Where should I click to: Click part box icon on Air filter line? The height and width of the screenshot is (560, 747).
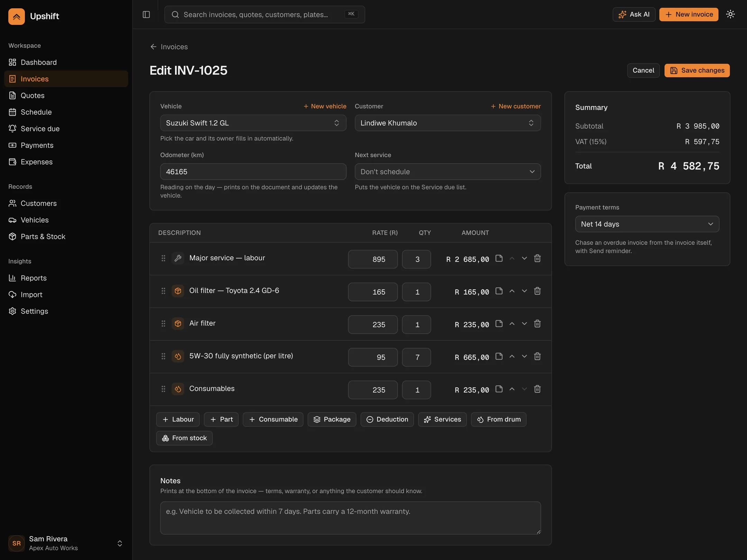(178, 324)
